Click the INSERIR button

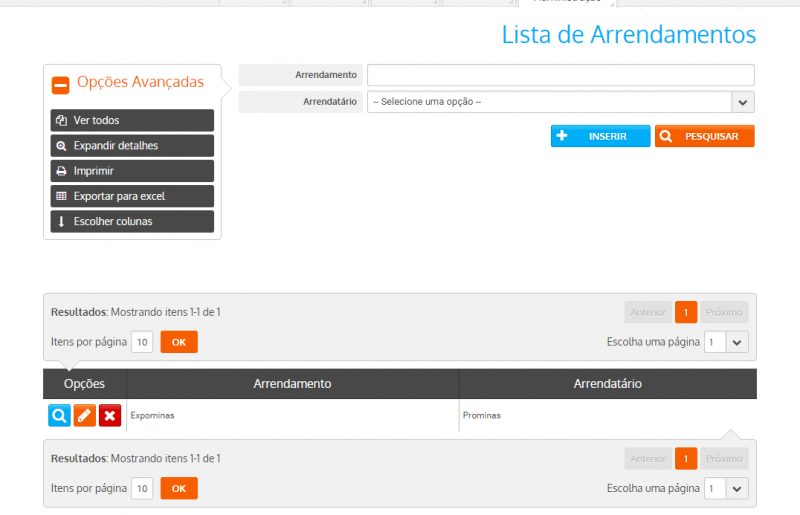tap(601, 136)
